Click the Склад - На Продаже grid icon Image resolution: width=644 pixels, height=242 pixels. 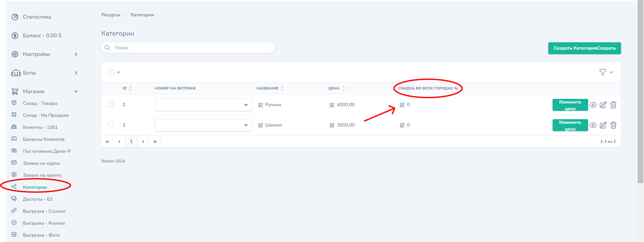(x=14, y=115)
